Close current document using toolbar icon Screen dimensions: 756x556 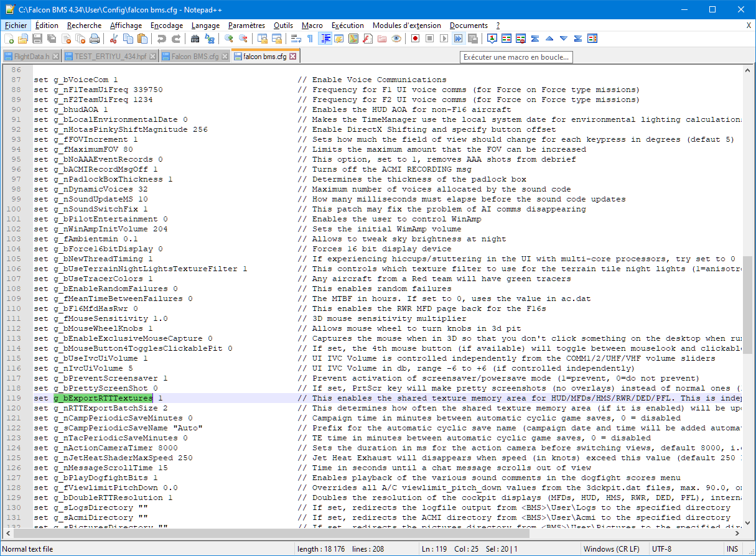pos(66,39)
